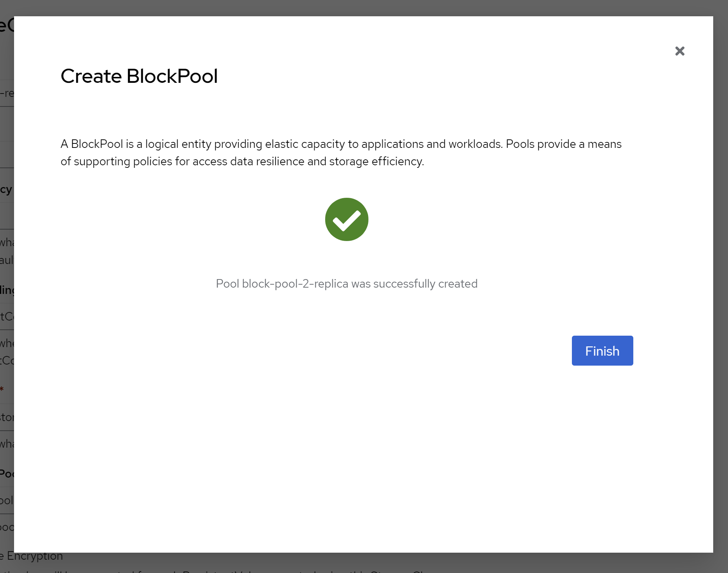Viewport: 728px width, 573px height.
Task: Click the BlockPool description paragraph
Action: point(340,152)
